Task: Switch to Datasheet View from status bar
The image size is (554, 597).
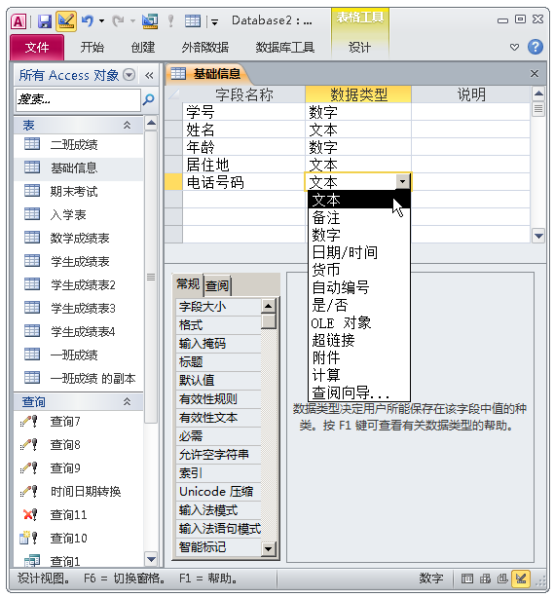Action: click(467, 579)
